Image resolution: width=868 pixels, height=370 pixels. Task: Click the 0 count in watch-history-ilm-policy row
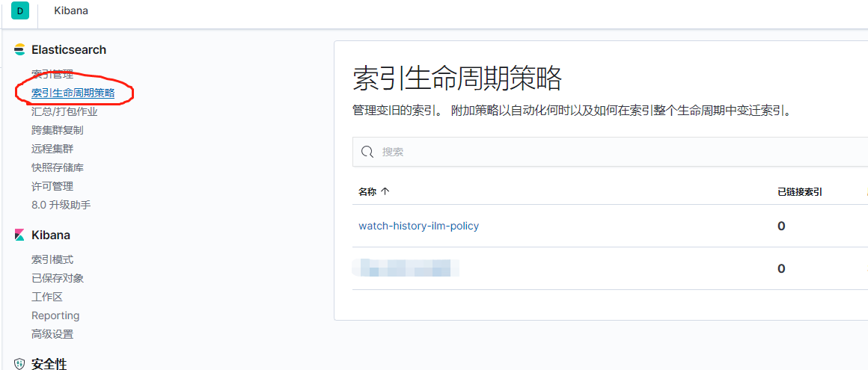(x=781, y=226)
